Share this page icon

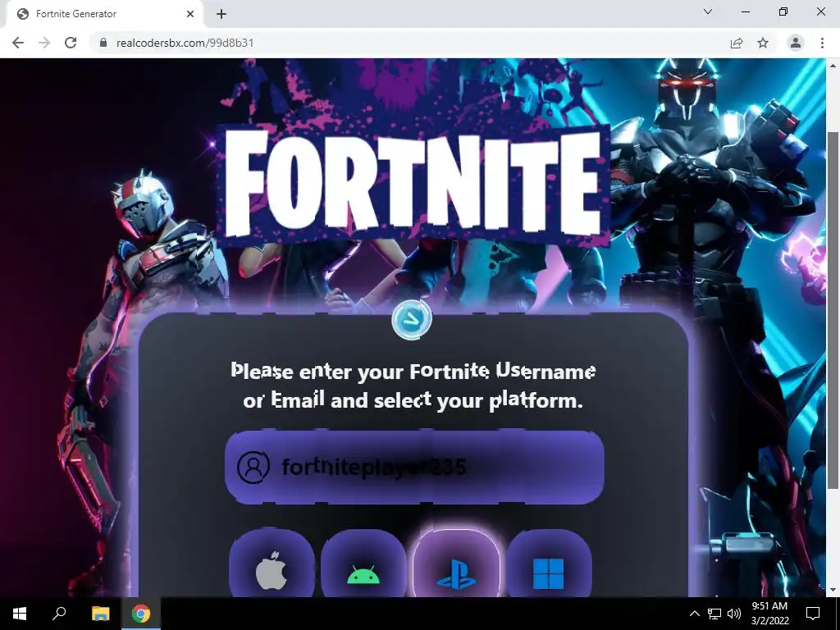click(737, 43)
